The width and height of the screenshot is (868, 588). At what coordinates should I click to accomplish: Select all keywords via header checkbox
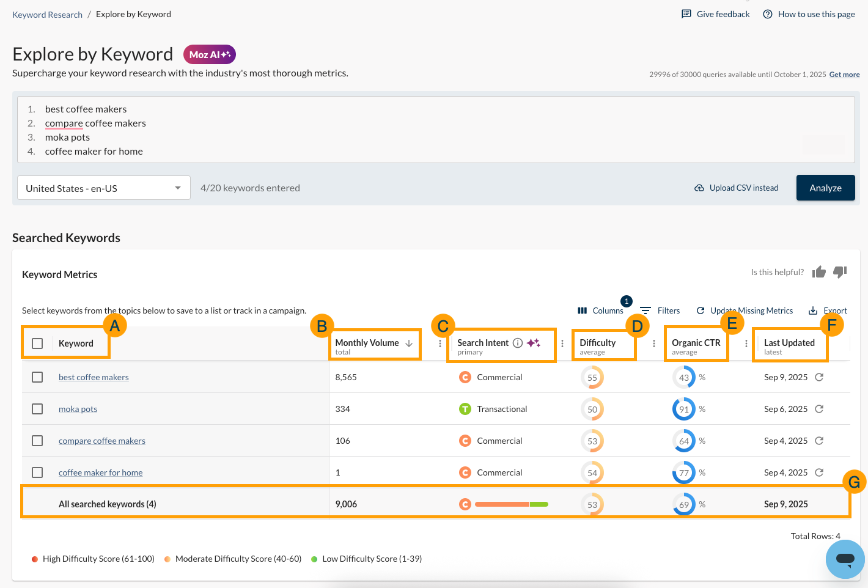[x=37, y=343]
